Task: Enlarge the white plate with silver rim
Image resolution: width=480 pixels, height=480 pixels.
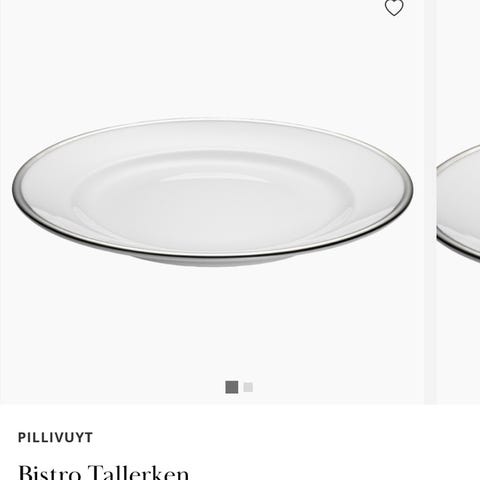Action: pyautogui.click(x=213, y=193)
